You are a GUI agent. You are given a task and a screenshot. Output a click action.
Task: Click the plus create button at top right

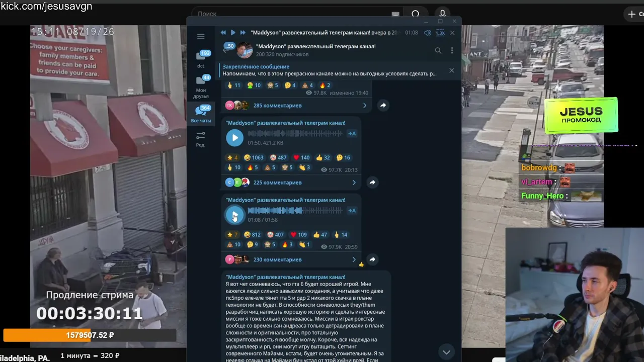click(633, 14)
